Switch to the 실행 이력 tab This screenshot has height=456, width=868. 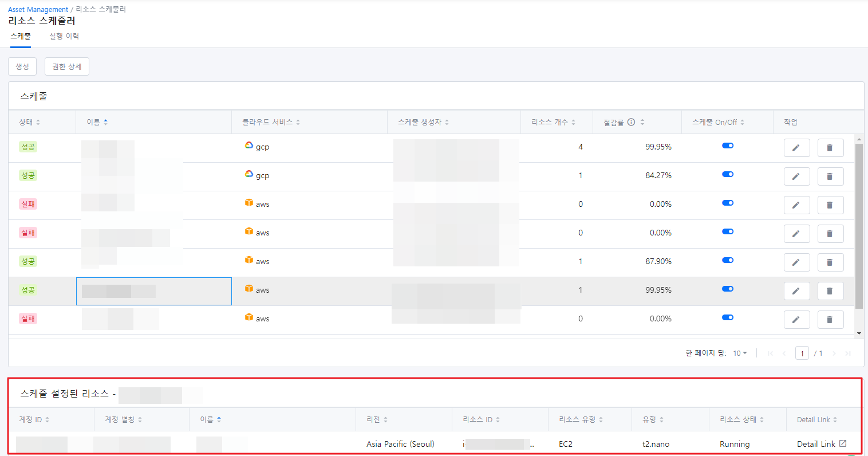[64, 36]
